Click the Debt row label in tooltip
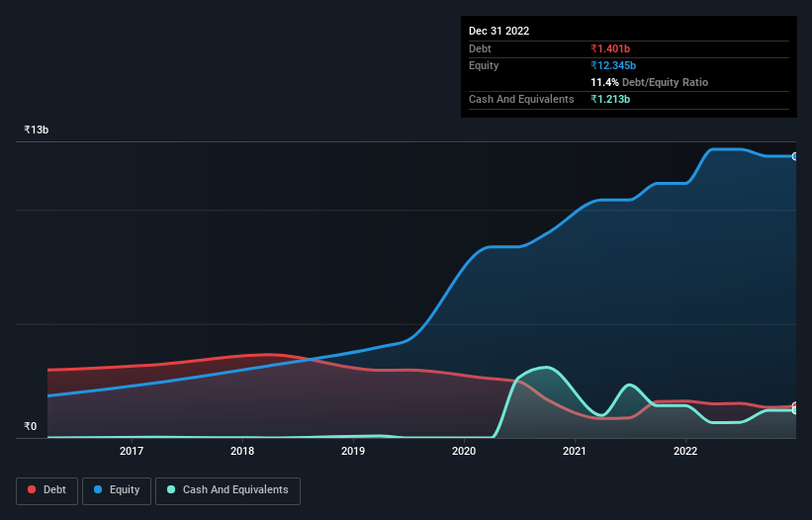 pyautogui.click(x=480, y=48)
